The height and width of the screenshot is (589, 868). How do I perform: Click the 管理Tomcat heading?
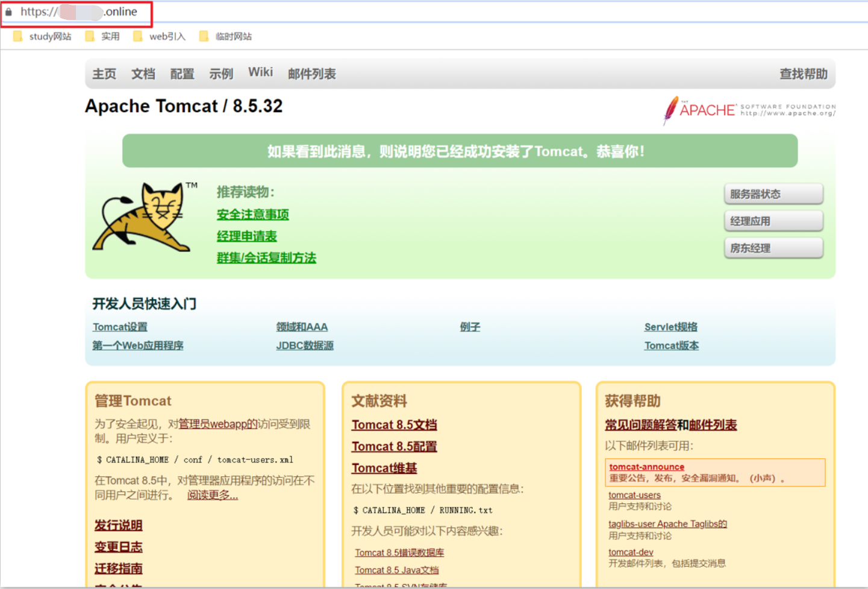[x=133, y=401]
